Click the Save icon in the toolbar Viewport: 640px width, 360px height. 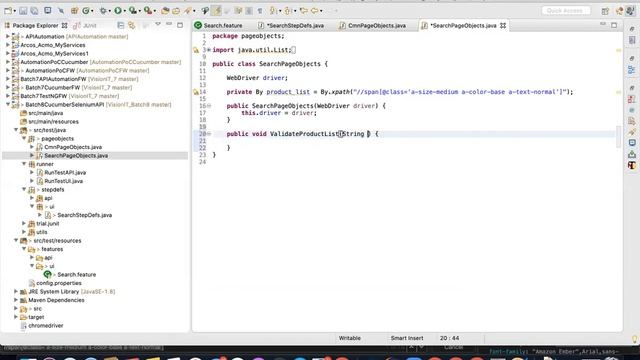(x=23, y=11)
